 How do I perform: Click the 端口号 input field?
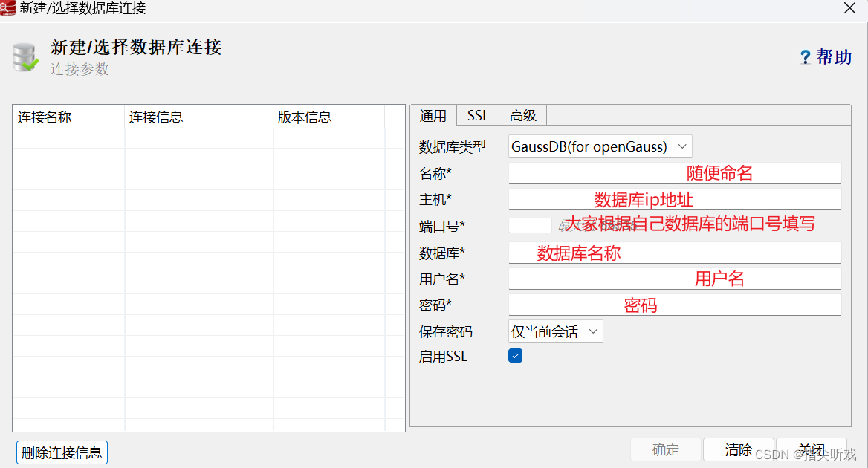click(529, 224)
